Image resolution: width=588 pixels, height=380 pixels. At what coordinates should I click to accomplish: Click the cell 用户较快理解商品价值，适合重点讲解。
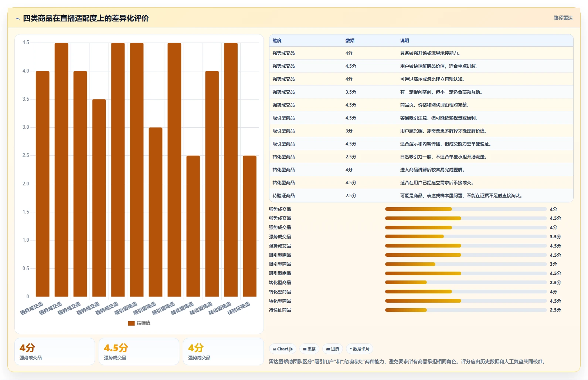[439, 66]
